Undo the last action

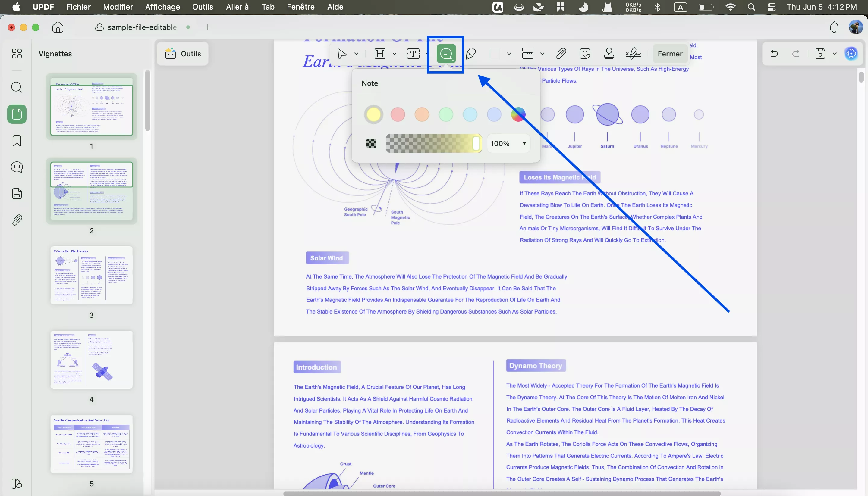point(774,54)
